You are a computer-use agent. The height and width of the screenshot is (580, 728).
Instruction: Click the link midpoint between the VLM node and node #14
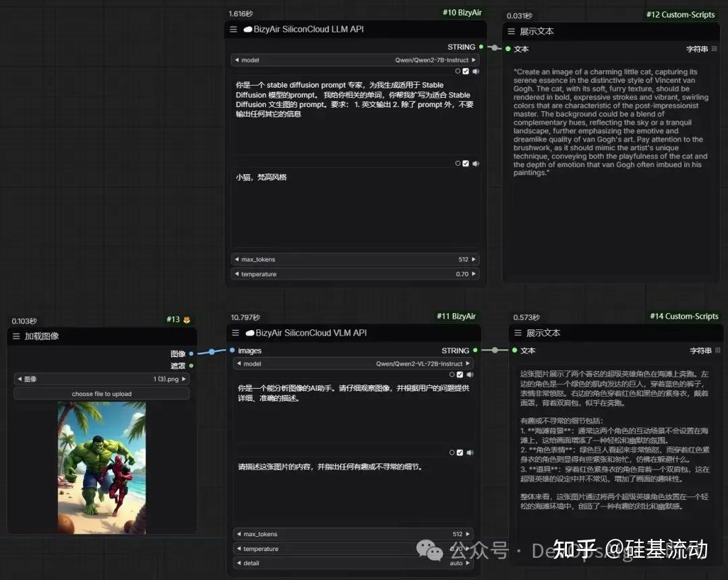[495, 350]
